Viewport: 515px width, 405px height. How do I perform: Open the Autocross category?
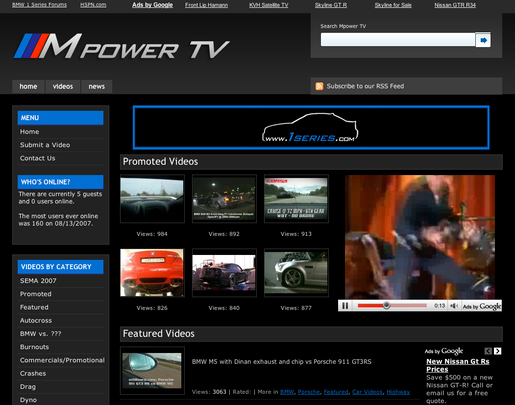pos(36,321)
